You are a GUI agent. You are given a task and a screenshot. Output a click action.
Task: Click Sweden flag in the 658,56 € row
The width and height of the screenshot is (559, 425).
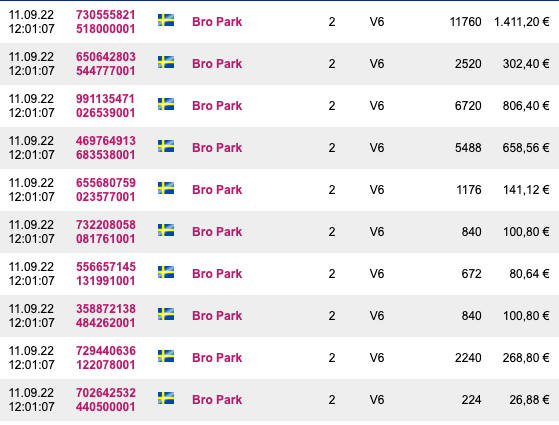point(166,146)
